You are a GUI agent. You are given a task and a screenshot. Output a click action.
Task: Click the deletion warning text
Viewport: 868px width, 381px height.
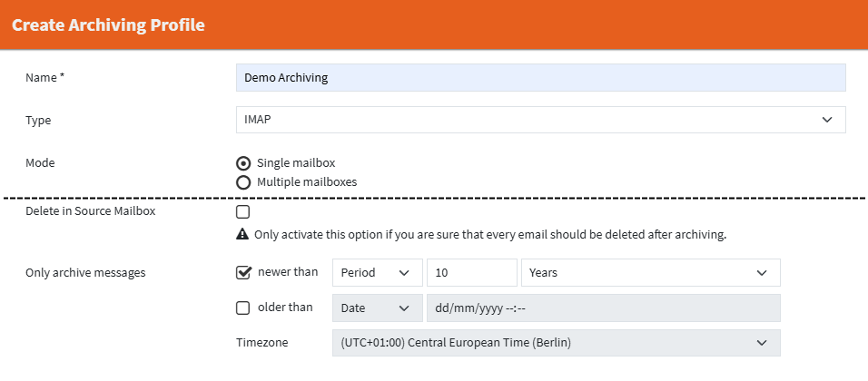490,234
